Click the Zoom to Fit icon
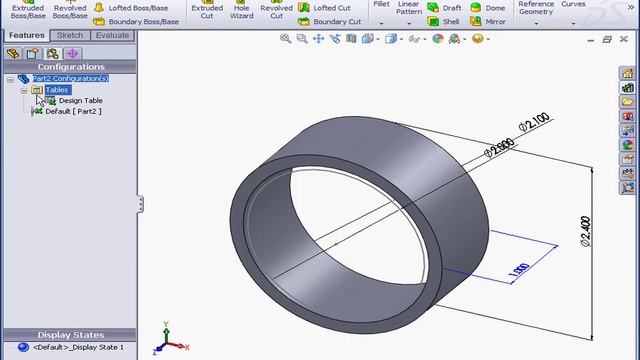The image size is (640, 360). coord(286,39)
